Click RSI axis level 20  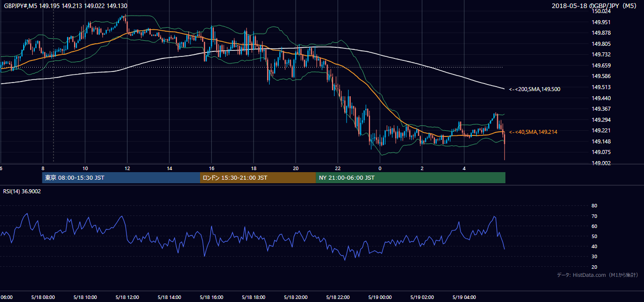(594, 267)
